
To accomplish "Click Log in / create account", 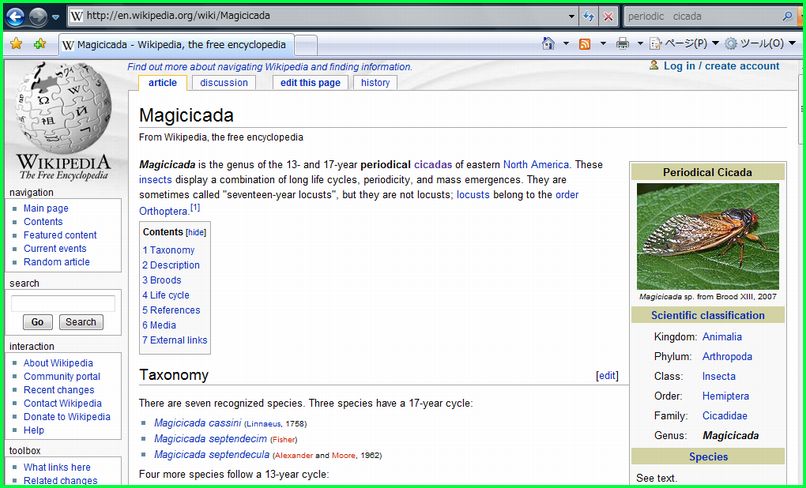I will coord(721,66).
